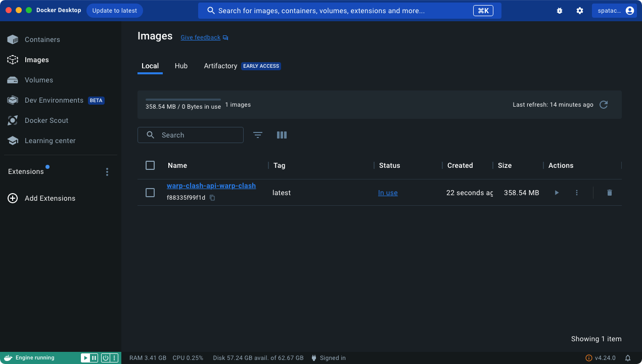
Task: Follow the Give feedback link
Action: point(201,37)
